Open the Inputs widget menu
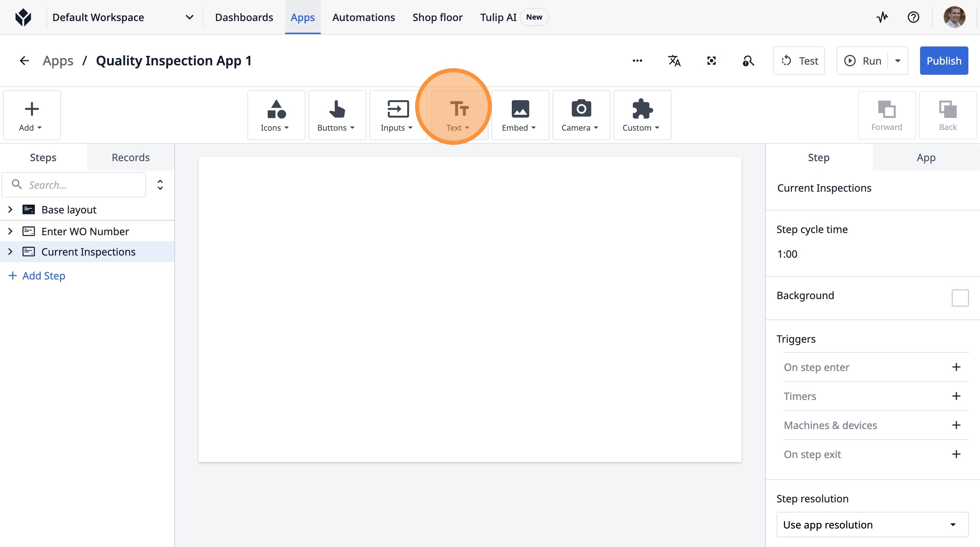This screenshot has height=547, width=980. [397, 115]
